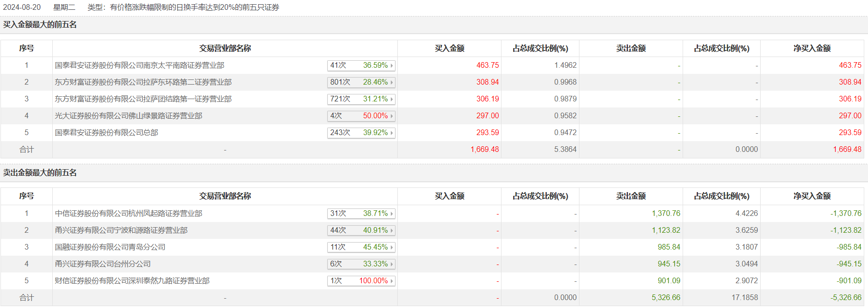868x308 pixels.
Task: Open the 11次 45.45% badge details
Action: pos(361,247)
